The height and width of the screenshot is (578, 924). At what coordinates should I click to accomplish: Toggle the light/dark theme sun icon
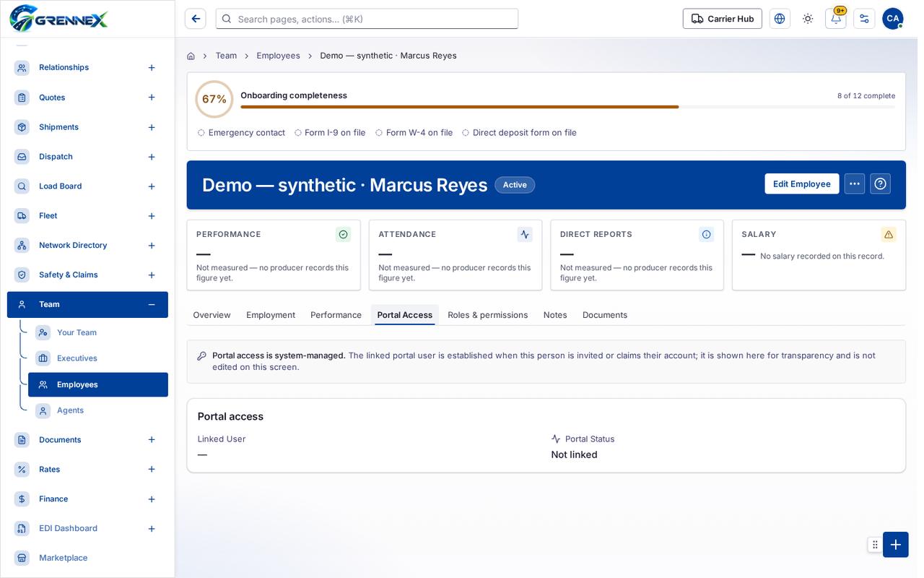[808, 19]
